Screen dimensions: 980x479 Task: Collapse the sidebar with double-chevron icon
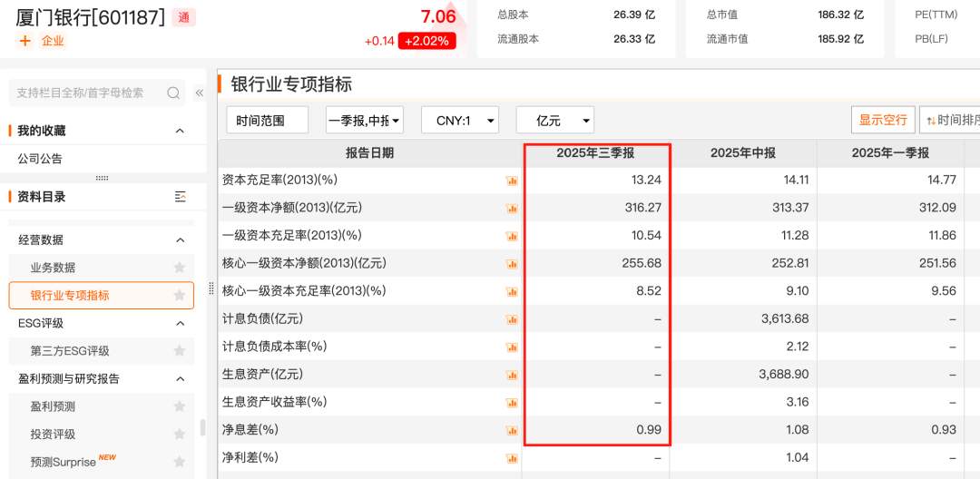[199, 93]
